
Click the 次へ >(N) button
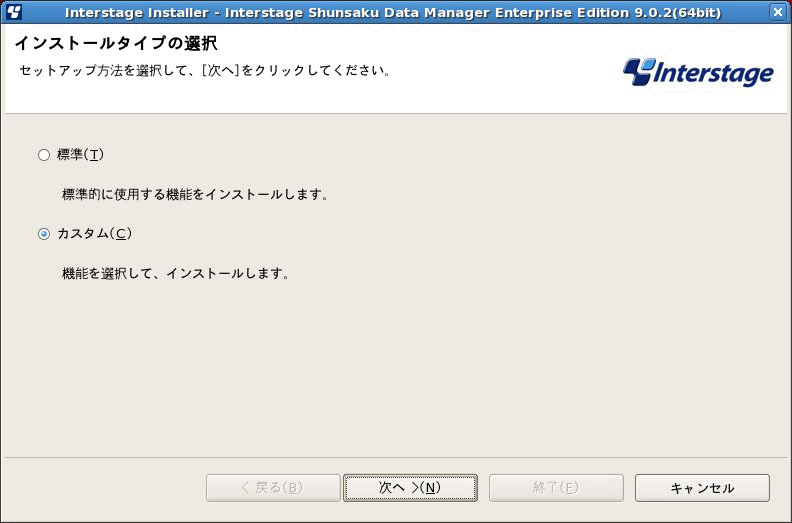coord(410,488)
